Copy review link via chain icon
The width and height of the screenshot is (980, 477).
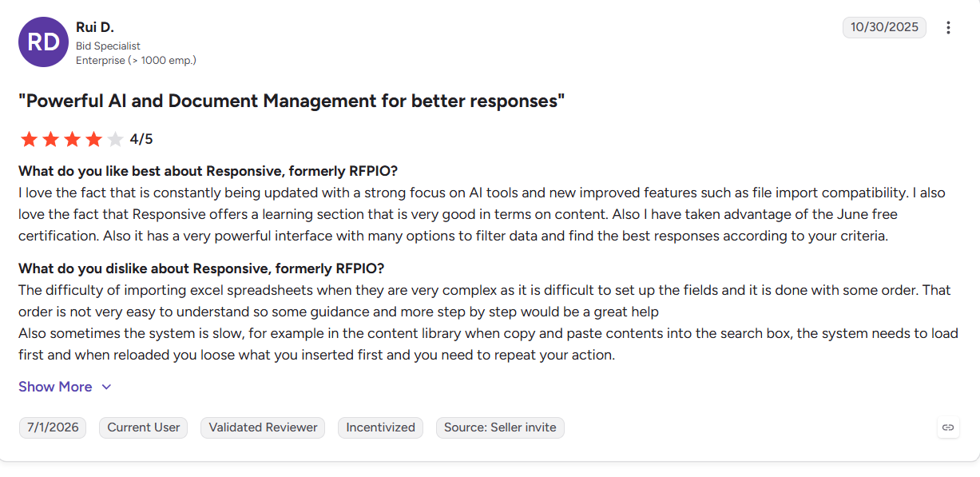[948, 427]
